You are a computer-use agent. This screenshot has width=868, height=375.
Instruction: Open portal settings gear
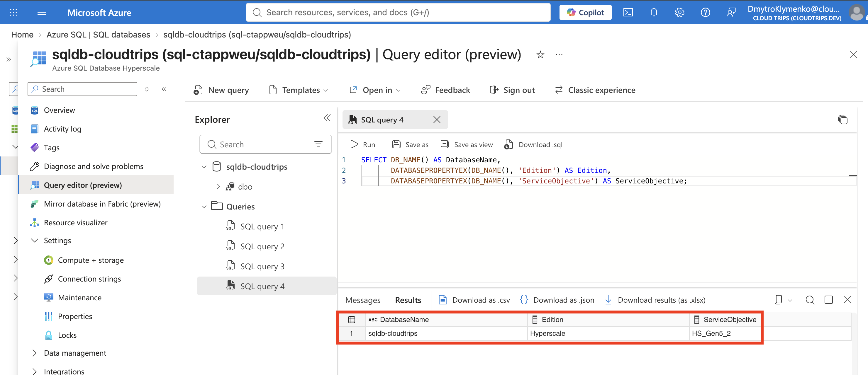pyautogui.click(x=679, y=13)
